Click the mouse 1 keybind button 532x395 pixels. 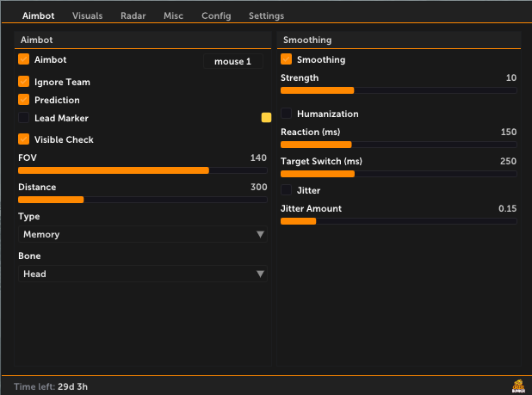[x=233, y=61]
